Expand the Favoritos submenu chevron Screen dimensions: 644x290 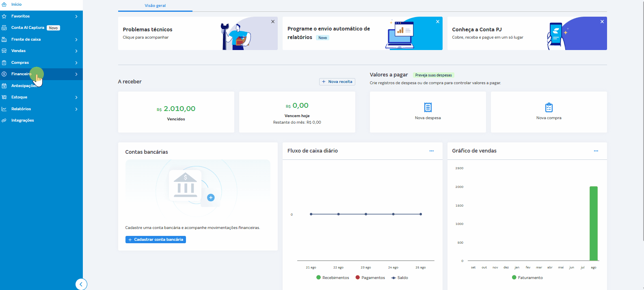(x=76, y=16)
